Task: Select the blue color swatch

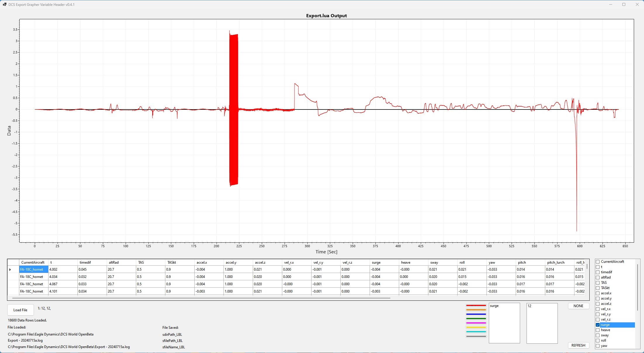Action: (476, 314)
